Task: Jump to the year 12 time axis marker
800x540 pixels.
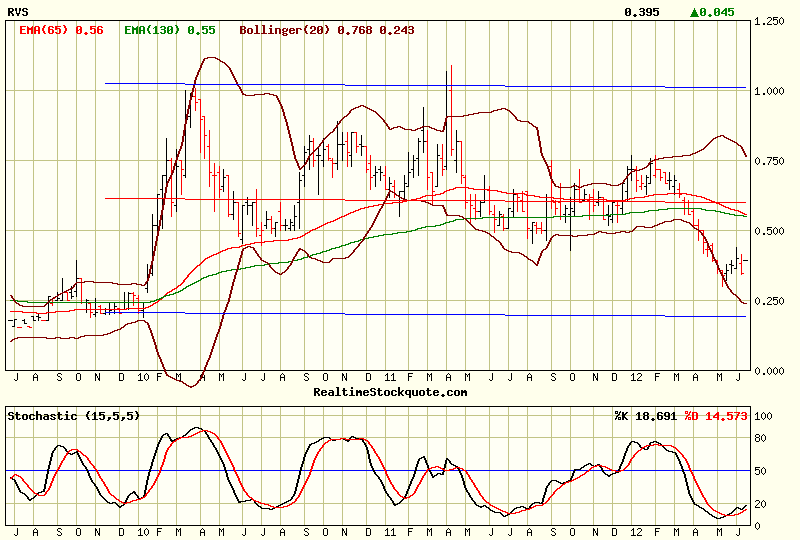Action: 636,378
